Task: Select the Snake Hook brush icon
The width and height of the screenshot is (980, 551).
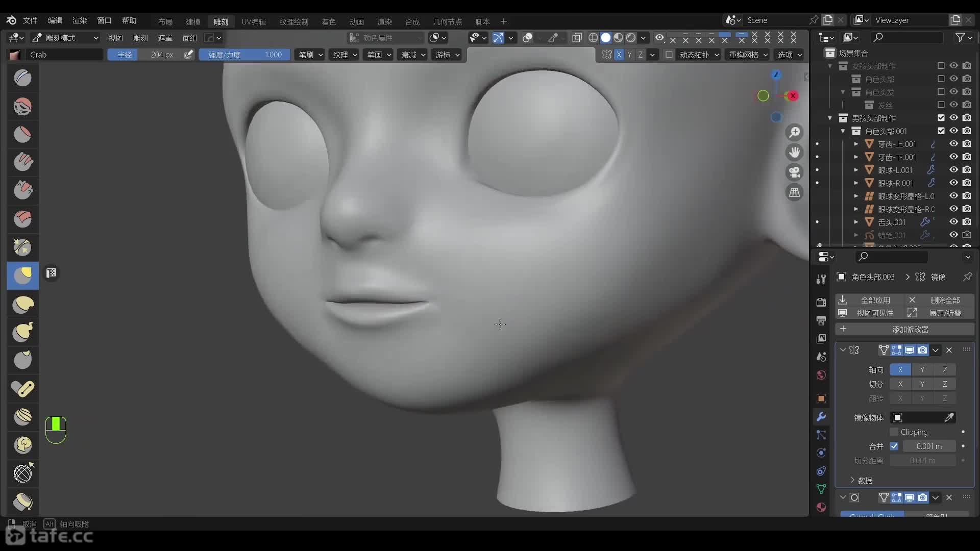Action: [22, 332]
